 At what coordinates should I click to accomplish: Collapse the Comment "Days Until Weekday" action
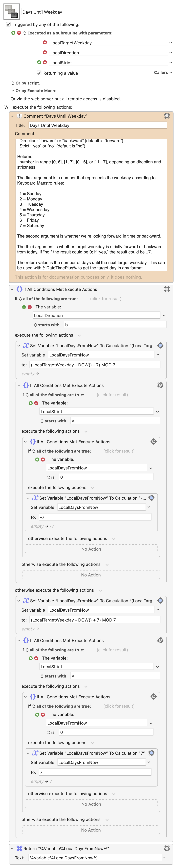click(12, 116)
